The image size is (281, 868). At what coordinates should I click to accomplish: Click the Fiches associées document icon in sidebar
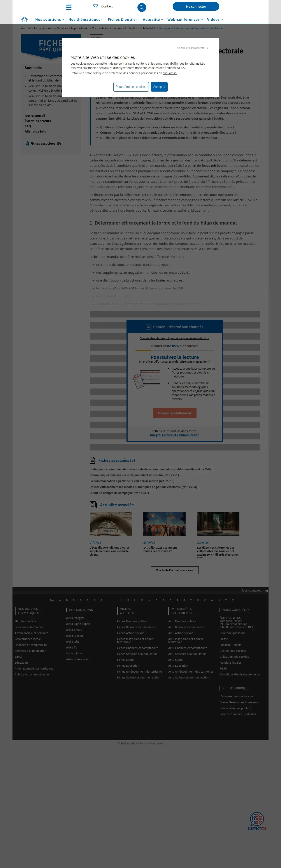coord(26,143)
